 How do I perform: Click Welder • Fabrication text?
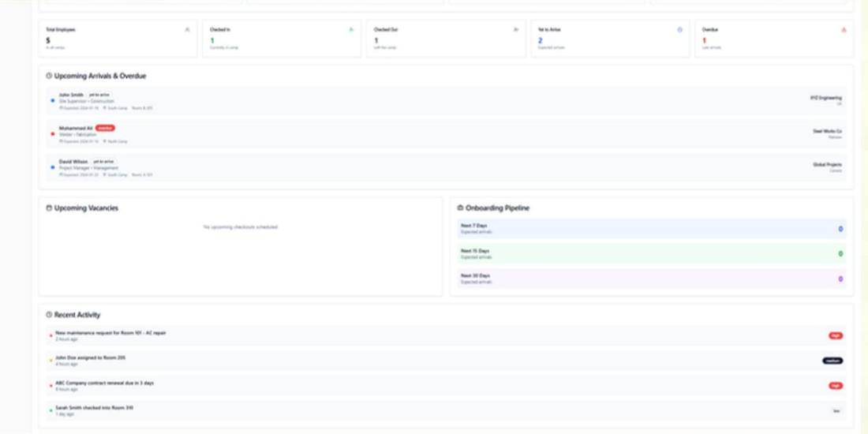pyautogui.click(x=77, y=134)
